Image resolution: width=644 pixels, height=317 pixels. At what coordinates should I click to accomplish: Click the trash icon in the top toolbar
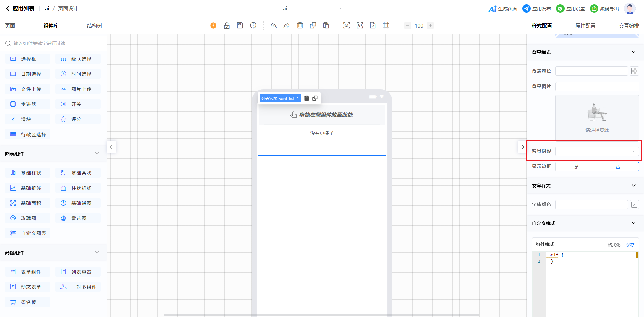pos(300,25)
